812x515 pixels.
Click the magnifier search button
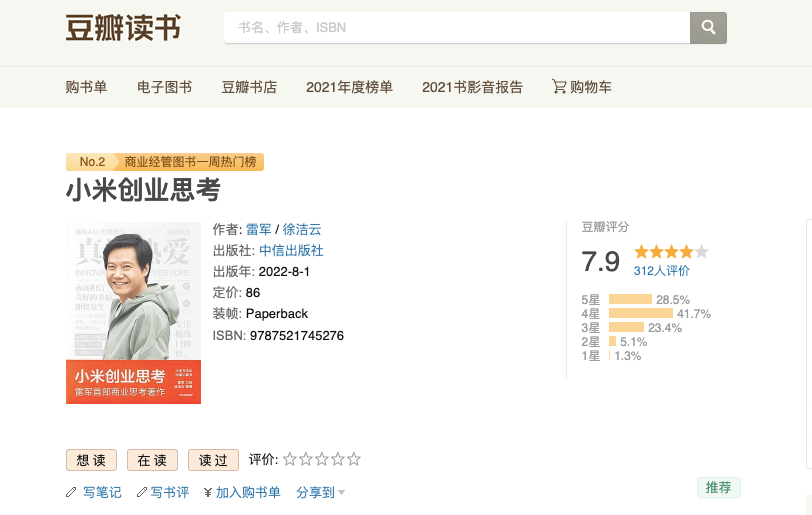(x=708, y=27)
